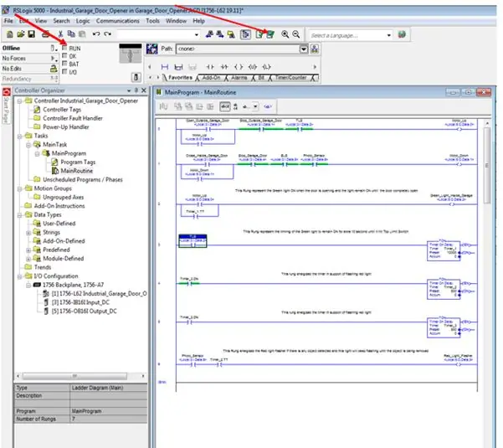The image size is (503, 448).
Task: Click the Zoom In magnifier icon
Action: (285, 34)
